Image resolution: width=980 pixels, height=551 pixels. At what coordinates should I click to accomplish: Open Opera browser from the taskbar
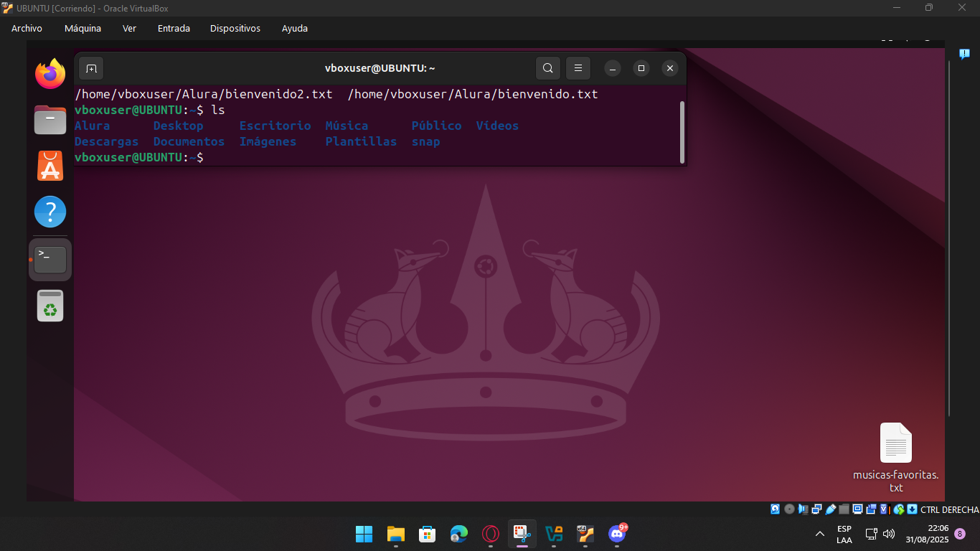tap(491, 534)
